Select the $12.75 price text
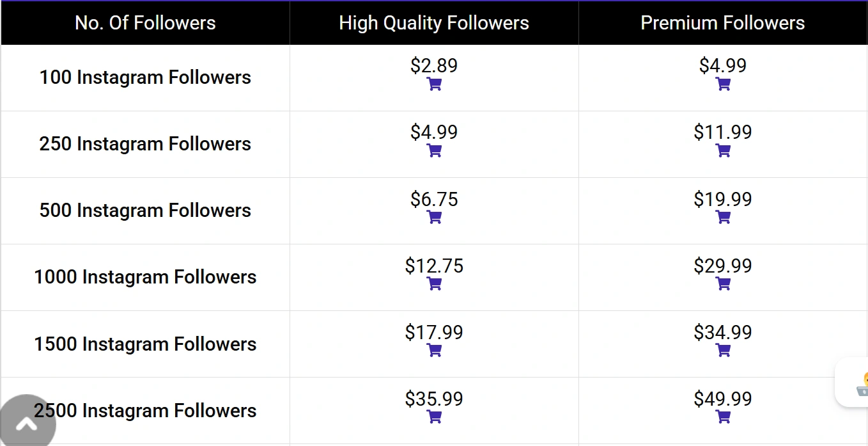The image size is (868, 446). (x=434, y=266)
